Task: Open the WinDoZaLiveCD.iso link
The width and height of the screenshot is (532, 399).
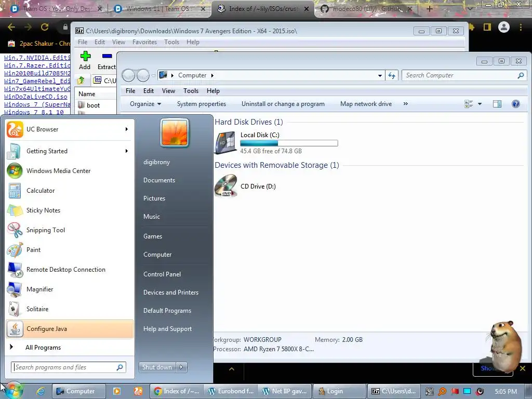Action: (x=36, y=97)
